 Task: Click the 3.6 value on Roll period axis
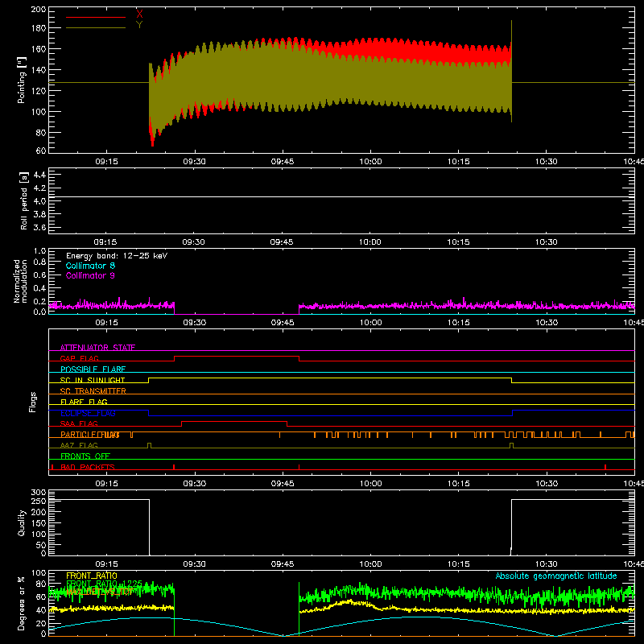39,227
